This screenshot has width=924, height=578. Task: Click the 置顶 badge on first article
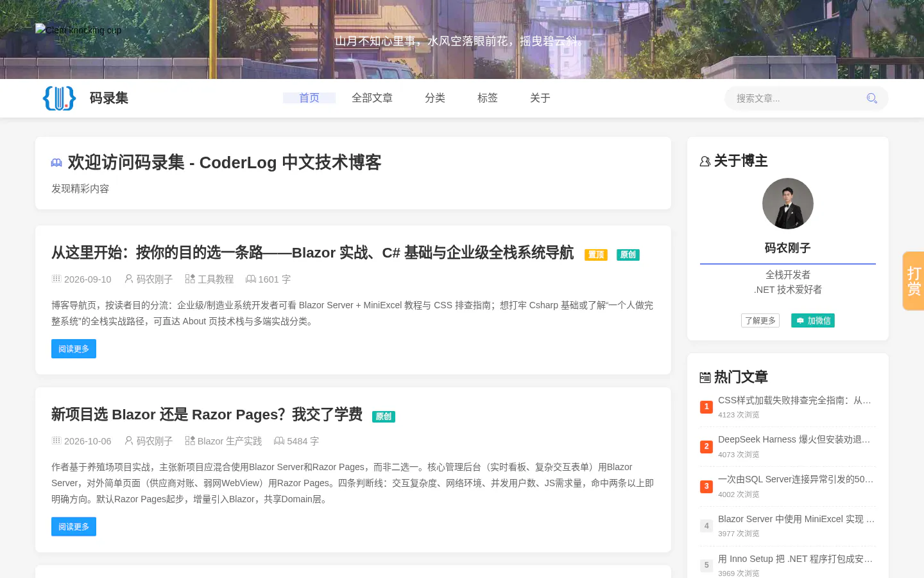(596, 255)
